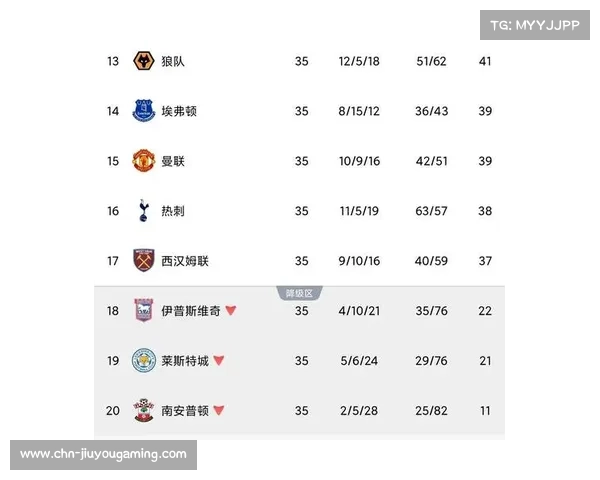Select the 降级区 relegation zone label

tap(299, 293)
